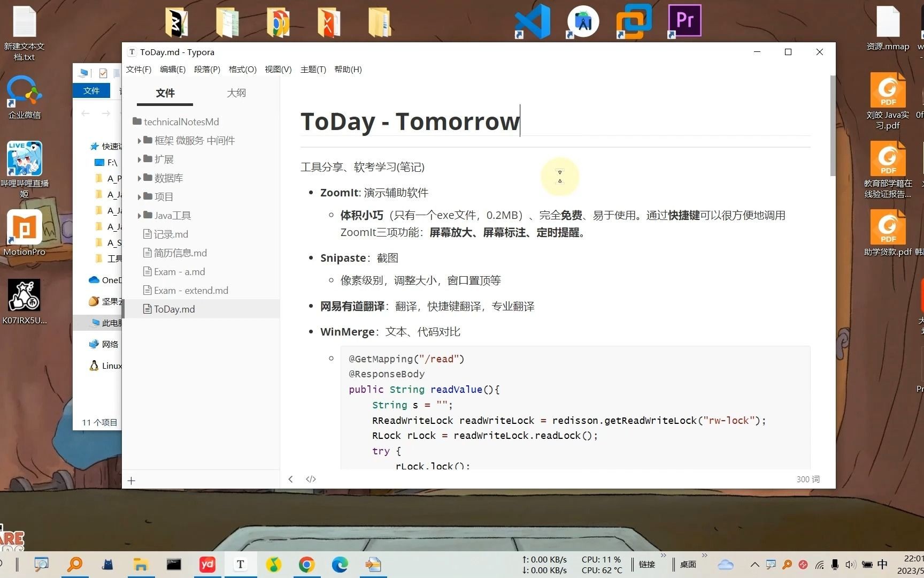Open the 刘皎 Java实习.pdf file
The width and height of the screenshot is (924, 578).
(x=888, y=102)
